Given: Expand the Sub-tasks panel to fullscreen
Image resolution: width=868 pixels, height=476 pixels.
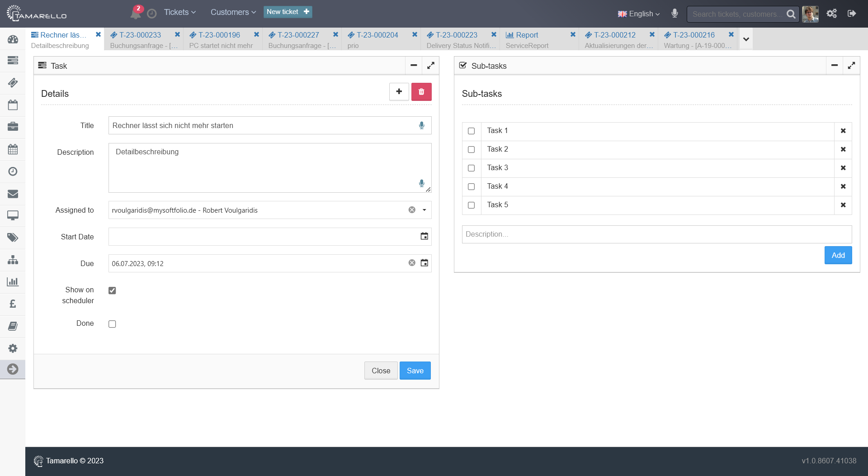Looking at the screenshot, I should tap(852, 66).
